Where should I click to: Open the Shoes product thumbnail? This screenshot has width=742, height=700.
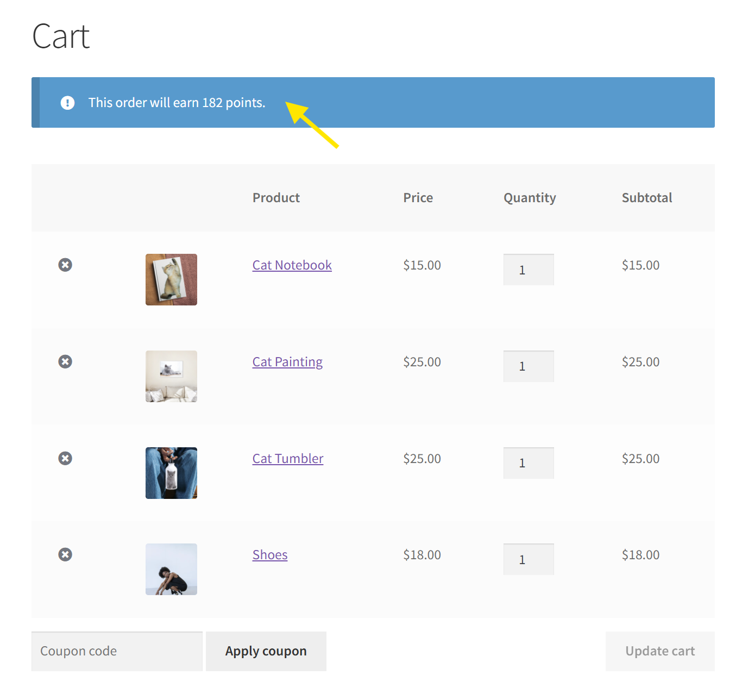[171, 569]
